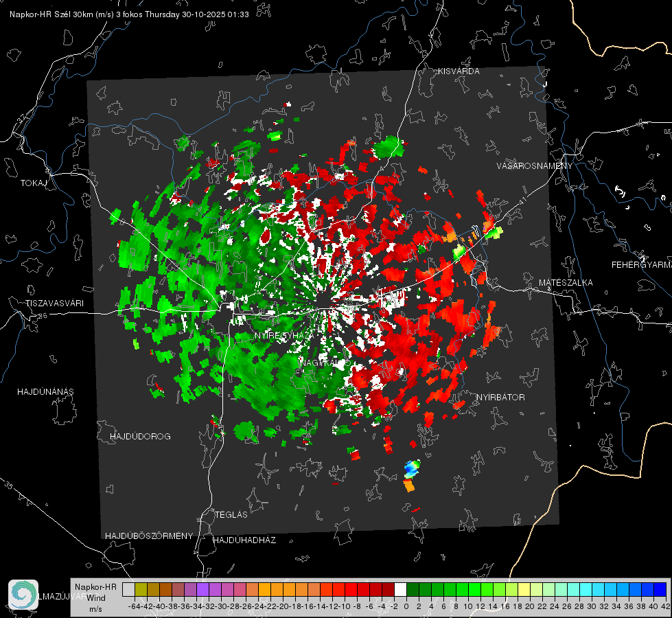Viewport: 672px width, 618px height.
Task: Click the HAJDÚNÁNÁS city label
Action: pyautogui.click(x=45, y=392)
